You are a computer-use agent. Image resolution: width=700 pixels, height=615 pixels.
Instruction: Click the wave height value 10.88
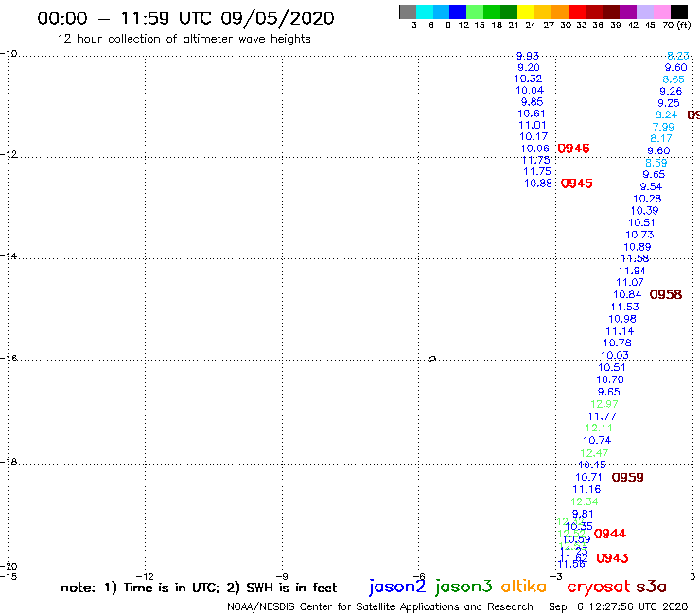(x=538, y=184)
